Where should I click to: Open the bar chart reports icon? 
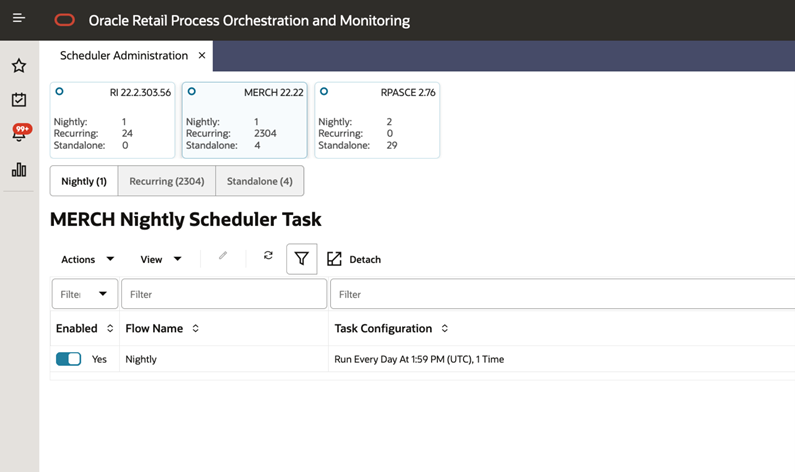click(x=19, y=169)
